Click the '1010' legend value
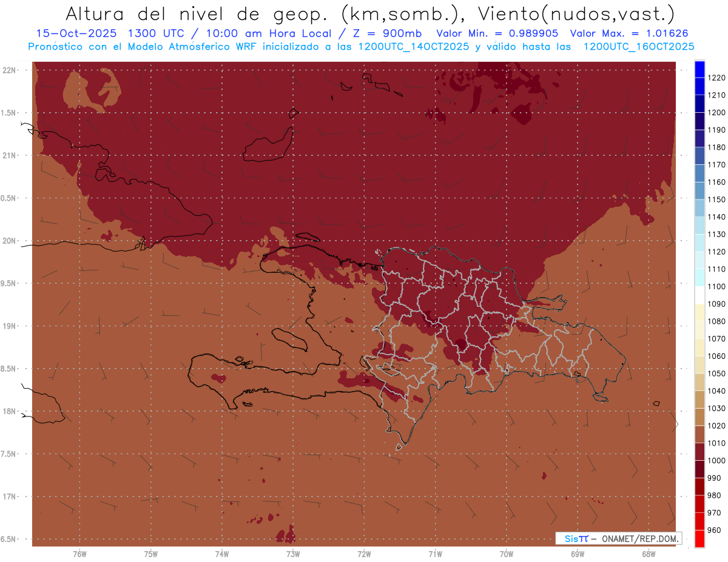The width and height of the screenshot is (728, 562). (716, 443)
